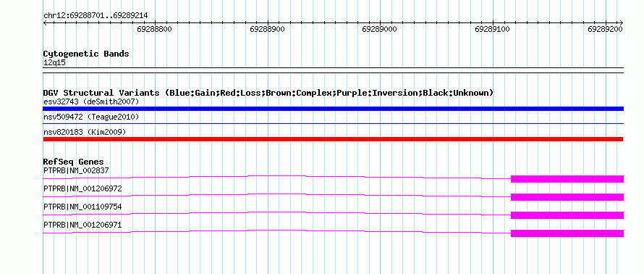Open the RefSeq Genes track title

tap(74, 162)
